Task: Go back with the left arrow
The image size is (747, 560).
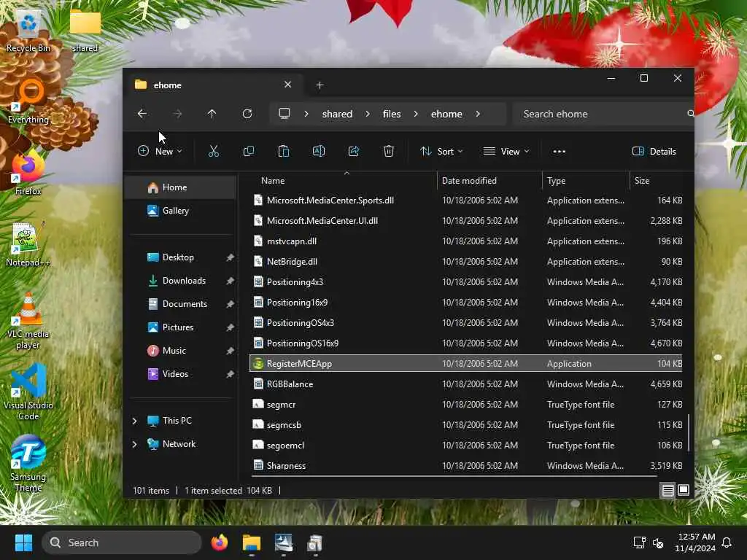Action: point(142,114)
